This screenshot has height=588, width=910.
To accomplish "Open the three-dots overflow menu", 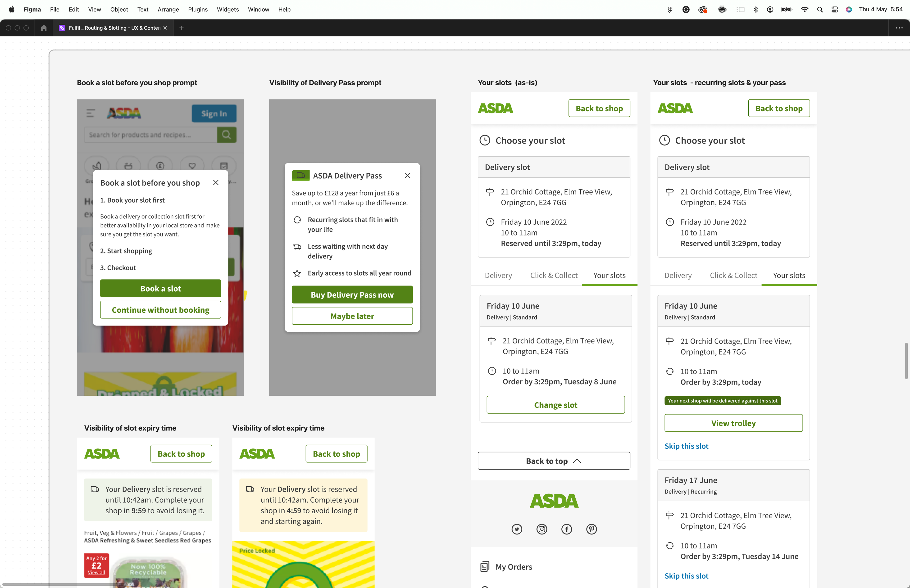I will pyautogui.click(x=899, y=28).
